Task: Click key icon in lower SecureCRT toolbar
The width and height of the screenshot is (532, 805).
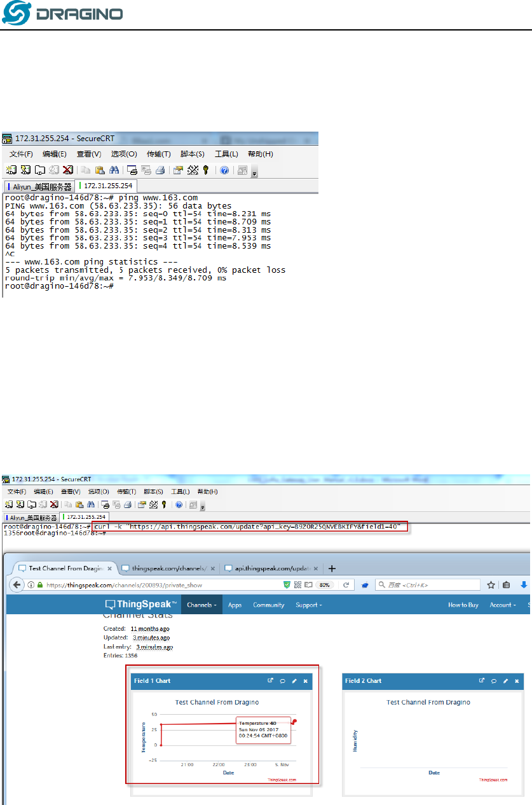Action: [163, 504]
